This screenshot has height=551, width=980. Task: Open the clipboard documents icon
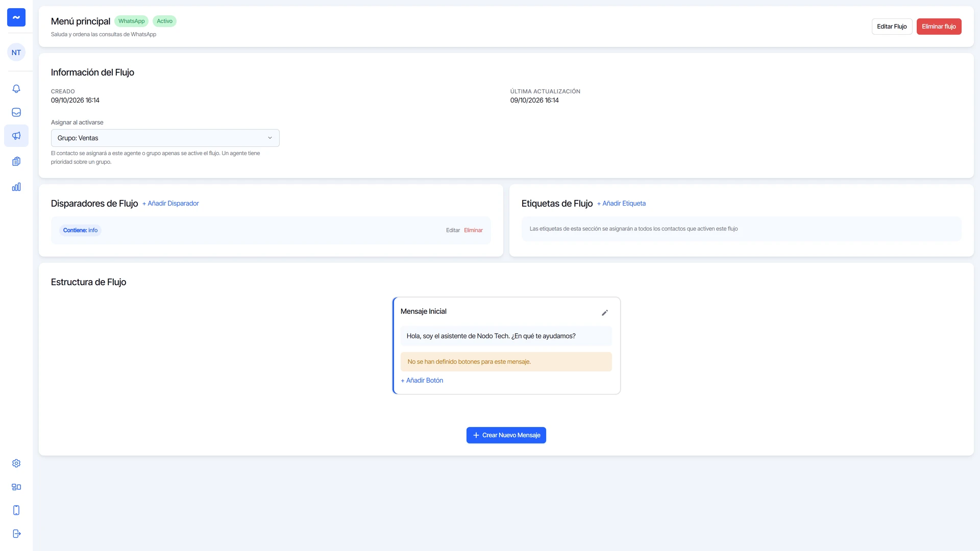tap(16, 161)
